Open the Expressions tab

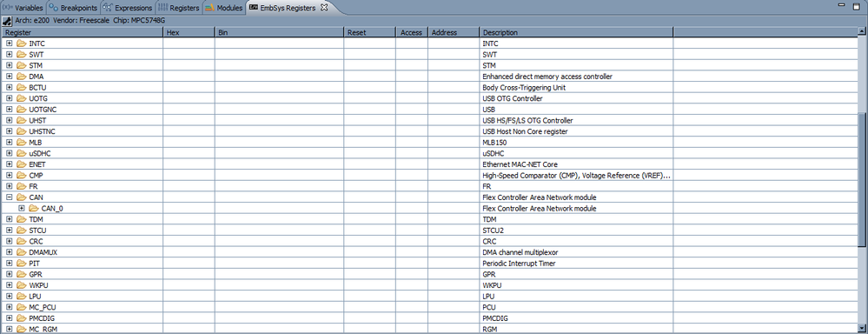128,8
